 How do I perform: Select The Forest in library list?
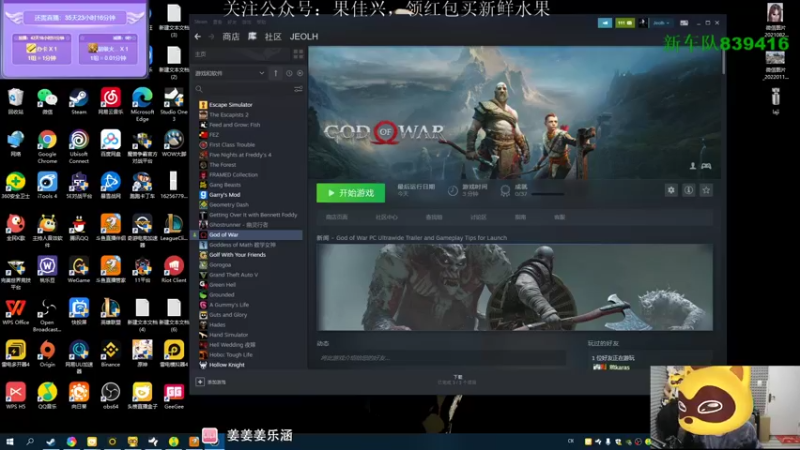(x=222, y=165)
